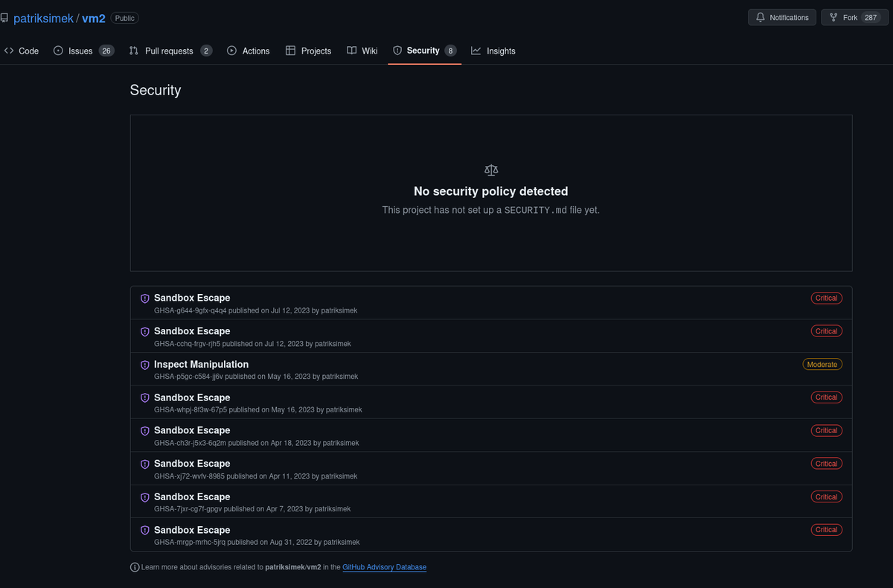Screen dimensions: 893x588
Task: Click the No security policy detected heading
Action: click(491, 191)
